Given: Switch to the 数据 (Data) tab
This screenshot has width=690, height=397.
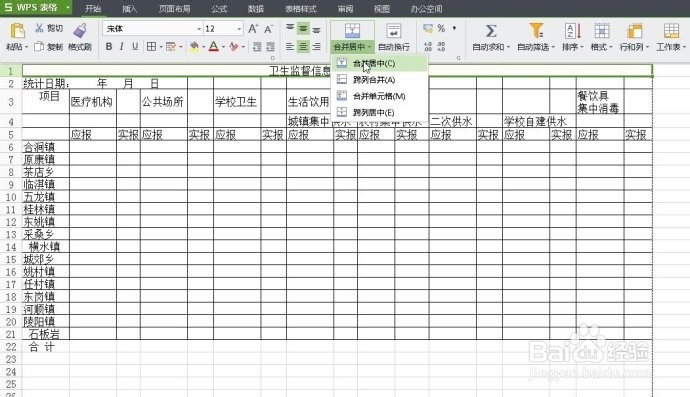Looking at the screenshot, I should click(x=255, y=8).
